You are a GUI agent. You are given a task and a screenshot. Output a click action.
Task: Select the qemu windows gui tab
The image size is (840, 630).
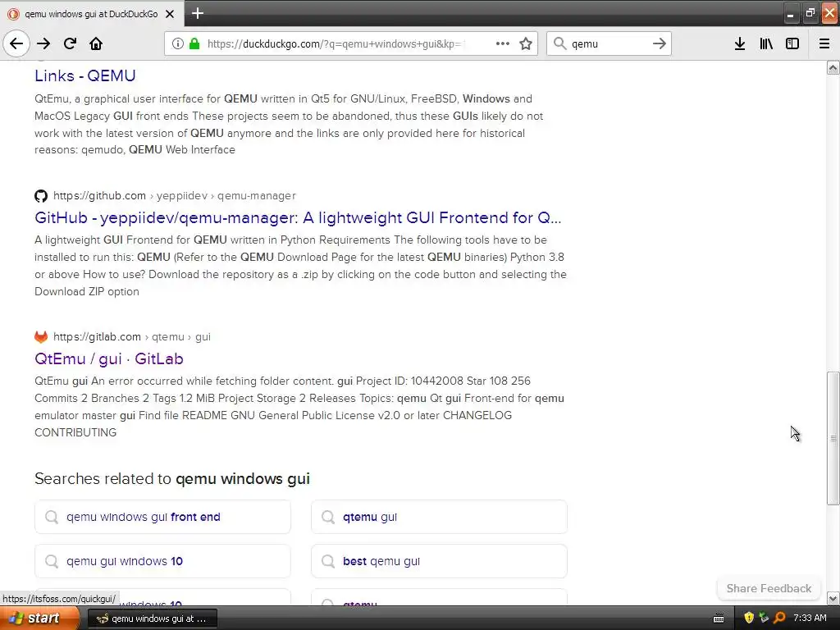91,14
